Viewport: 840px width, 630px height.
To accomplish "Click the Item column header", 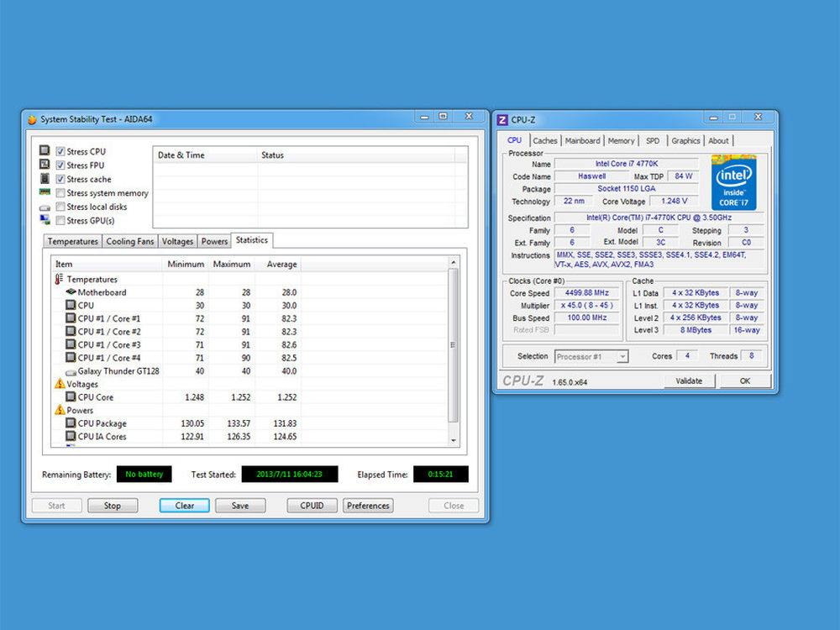I will (x=108, y=264).
